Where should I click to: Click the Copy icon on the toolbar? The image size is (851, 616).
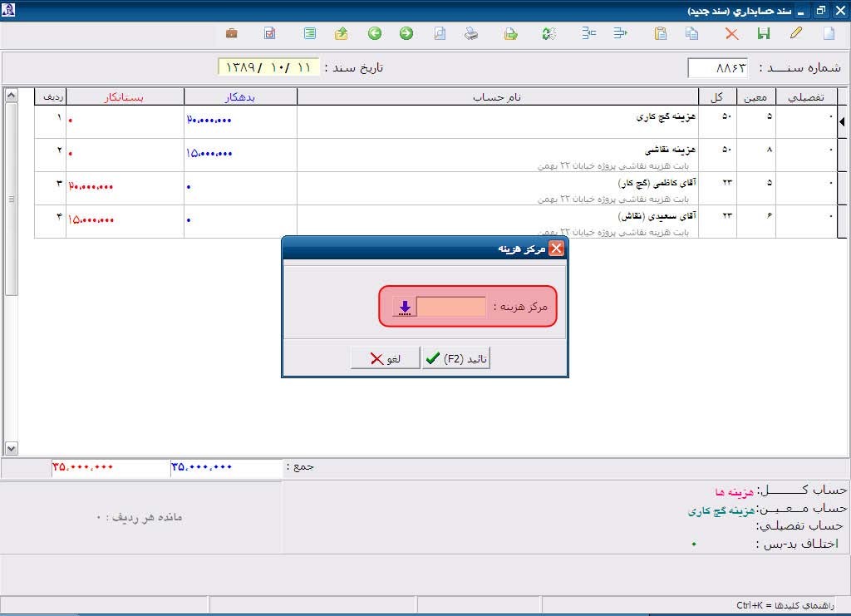pyautogui.click(x=692, y=33)
